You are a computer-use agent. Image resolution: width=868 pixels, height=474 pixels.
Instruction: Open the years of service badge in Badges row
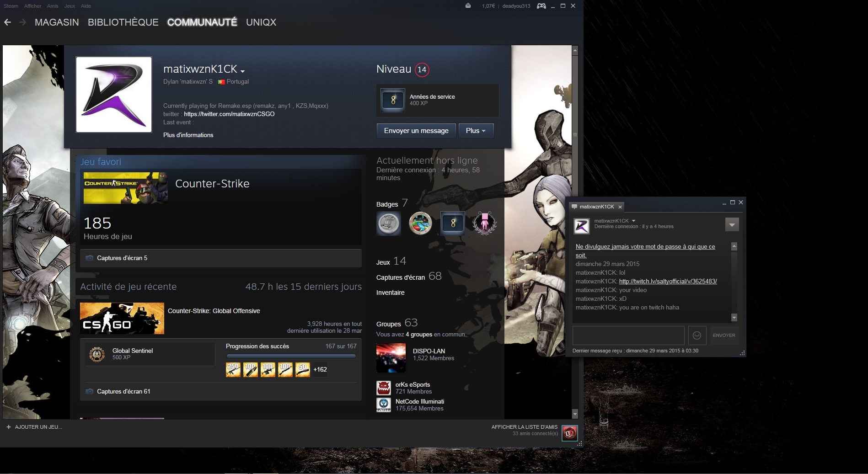[452, 224]
